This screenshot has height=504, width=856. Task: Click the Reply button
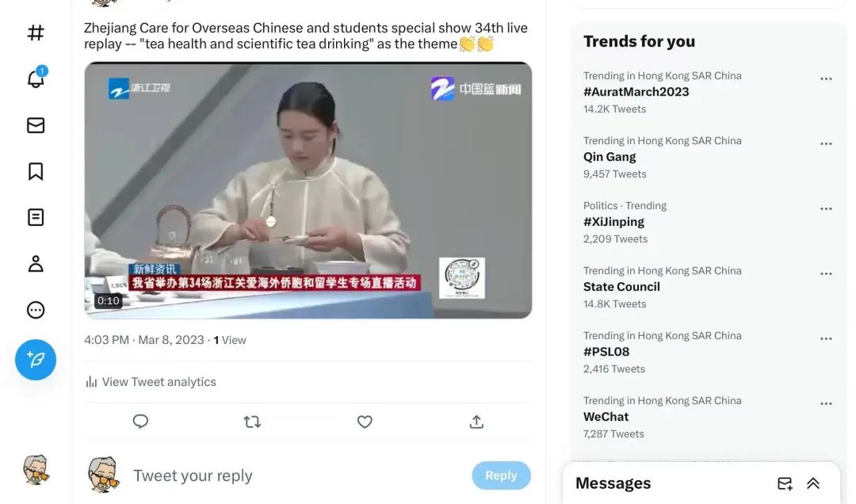pyautogui.click(x=501, y=475)
